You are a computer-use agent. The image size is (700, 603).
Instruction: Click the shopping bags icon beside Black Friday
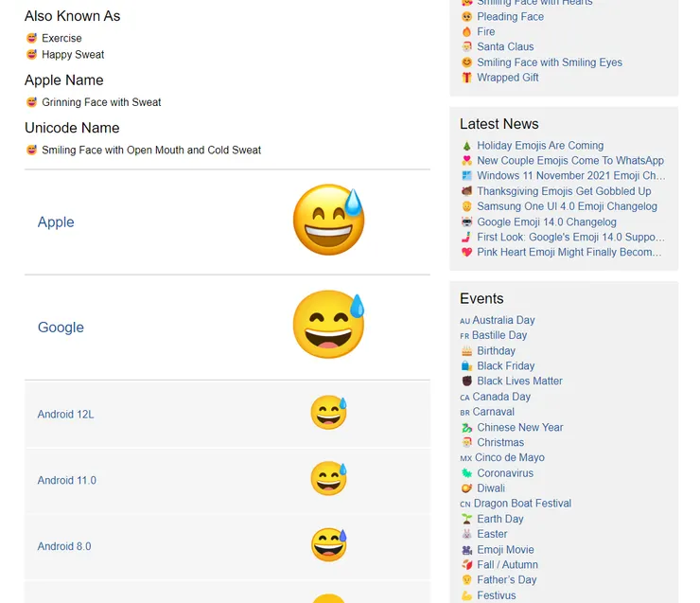466,366
